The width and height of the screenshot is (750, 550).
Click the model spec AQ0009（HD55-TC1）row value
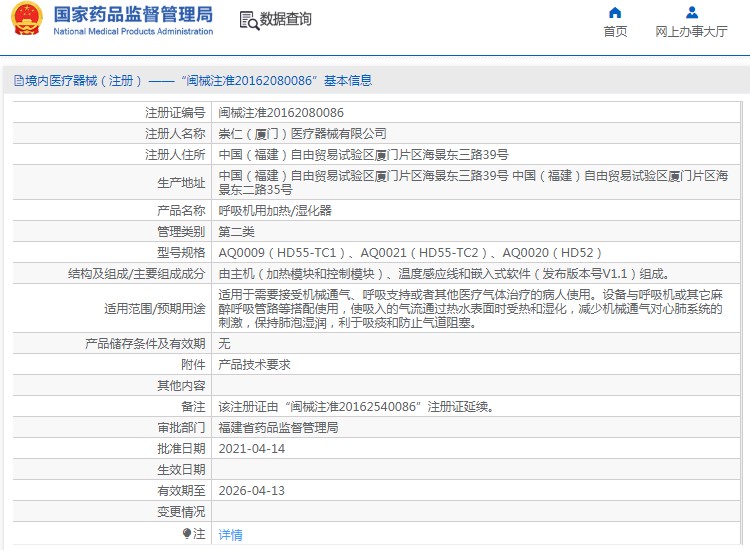(410, 253)
